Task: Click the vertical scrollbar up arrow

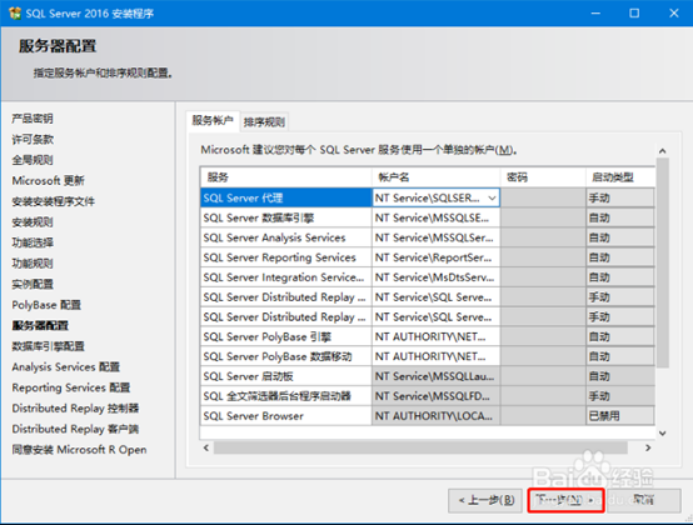Action: point(662,151)
